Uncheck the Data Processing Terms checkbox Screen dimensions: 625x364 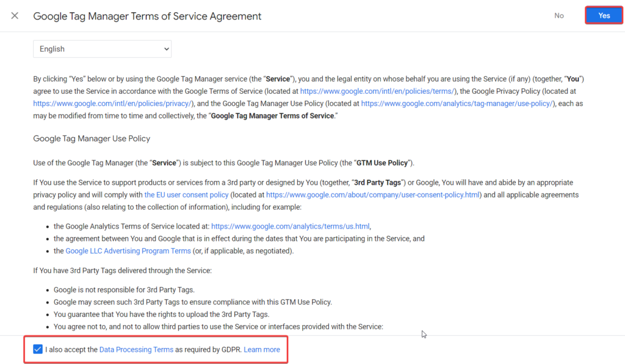(x=38, y=349)
